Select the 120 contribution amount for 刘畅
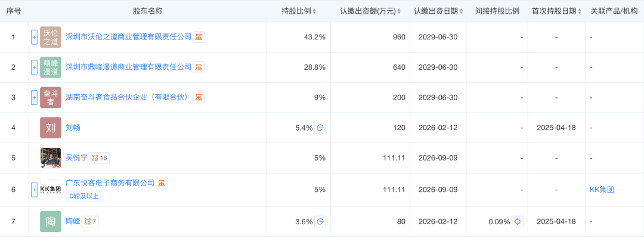The width and height of the screenshot is (644, 238). (x=399, y=128)
